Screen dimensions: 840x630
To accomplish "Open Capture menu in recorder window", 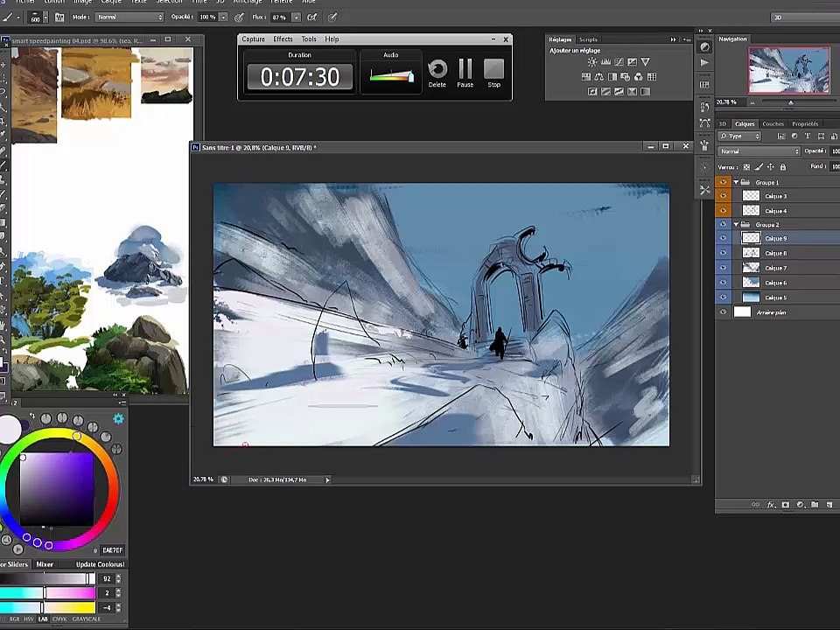I will click(x=253, y=39).
